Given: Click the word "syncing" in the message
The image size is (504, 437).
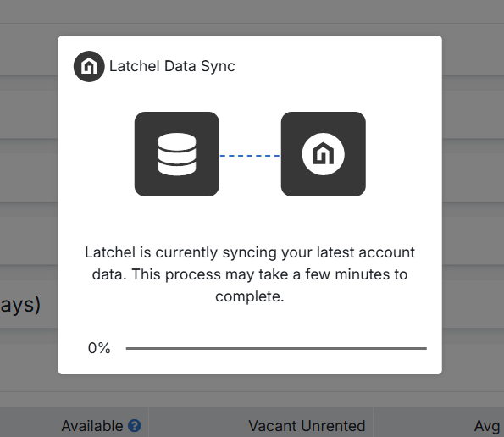Looking at the screenshot, I should [x=249, y=253].
